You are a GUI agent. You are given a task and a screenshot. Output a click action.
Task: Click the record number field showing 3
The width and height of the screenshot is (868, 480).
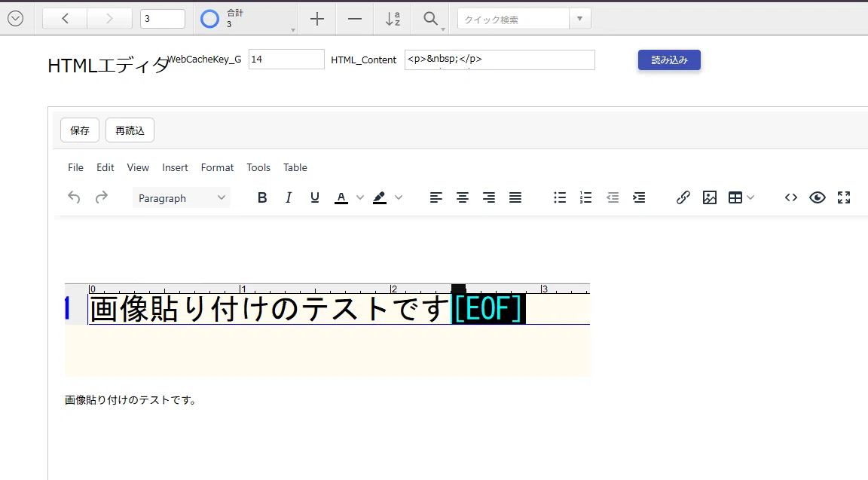pos(162,19)
